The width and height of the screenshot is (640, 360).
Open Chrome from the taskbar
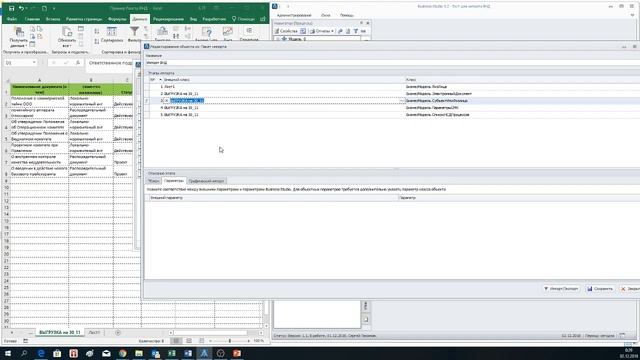point(122,353)
